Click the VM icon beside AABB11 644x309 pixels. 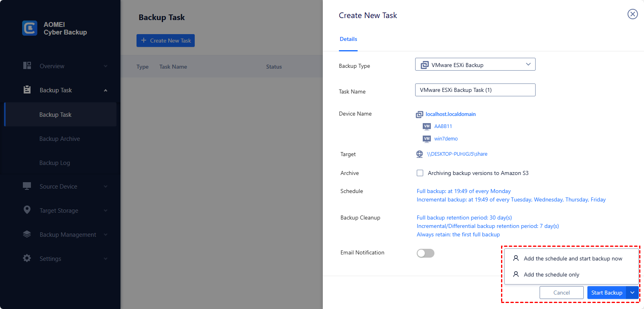[x=427, y=126]
